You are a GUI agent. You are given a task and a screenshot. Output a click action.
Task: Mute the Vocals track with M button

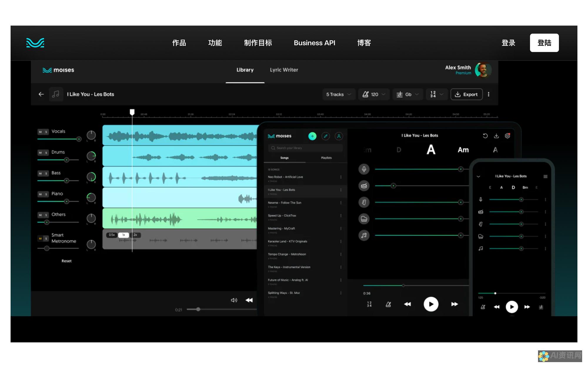(40, 132)
